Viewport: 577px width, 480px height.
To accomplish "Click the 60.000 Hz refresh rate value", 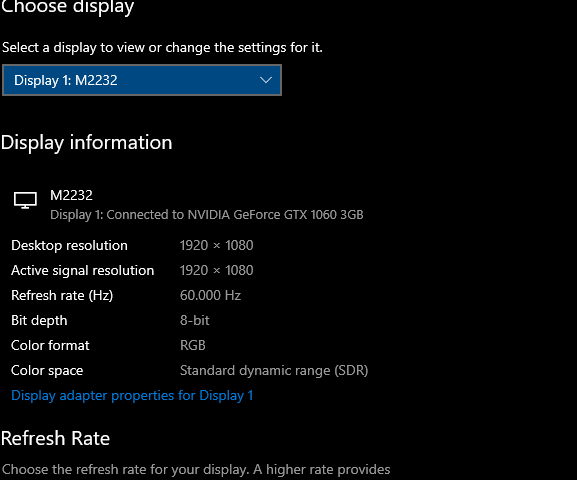I will (210, 295).
